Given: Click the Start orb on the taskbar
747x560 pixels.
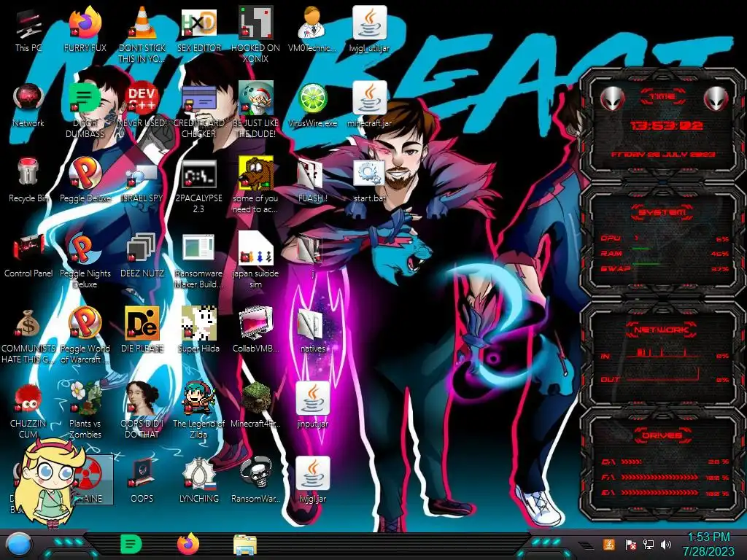Looking at the screenshot, I should [19, 545].
